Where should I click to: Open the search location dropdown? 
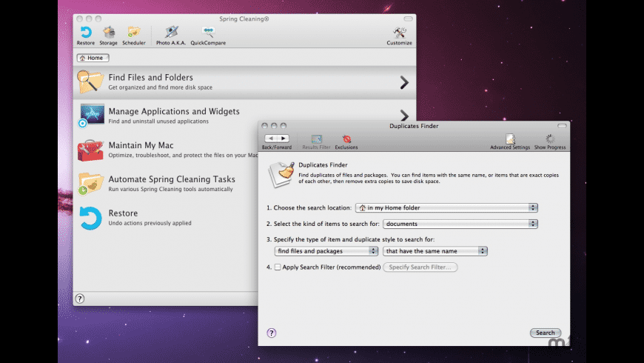(446, 207)
